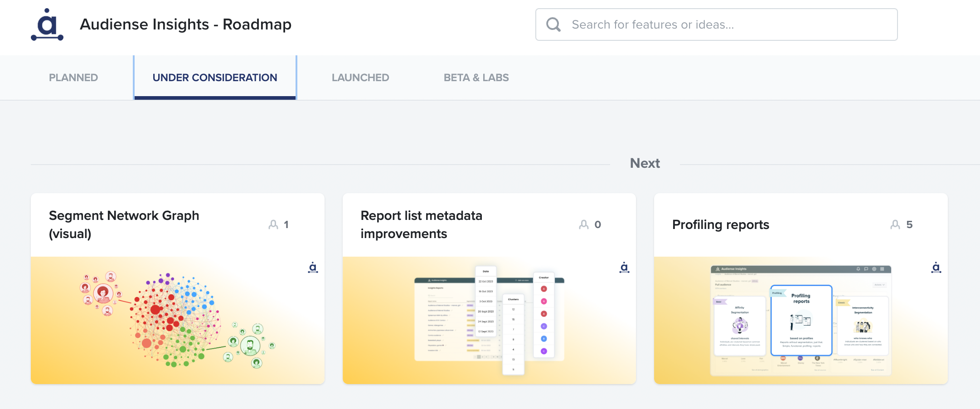Click the vote count '1' on Segment Network Graph
The height and width of the screenshot is (409, 980).
point(286,224)
